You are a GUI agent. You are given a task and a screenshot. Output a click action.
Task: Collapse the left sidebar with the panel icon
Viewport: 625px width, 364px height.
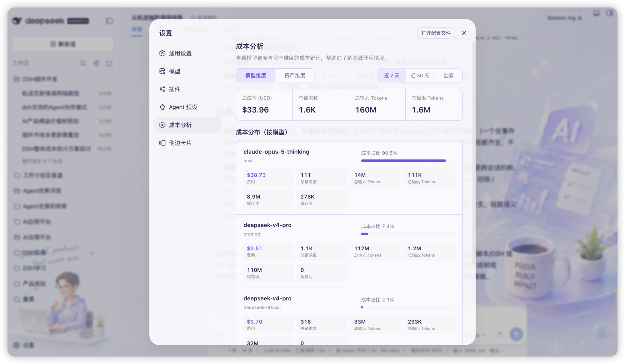(x=109, y=21)
